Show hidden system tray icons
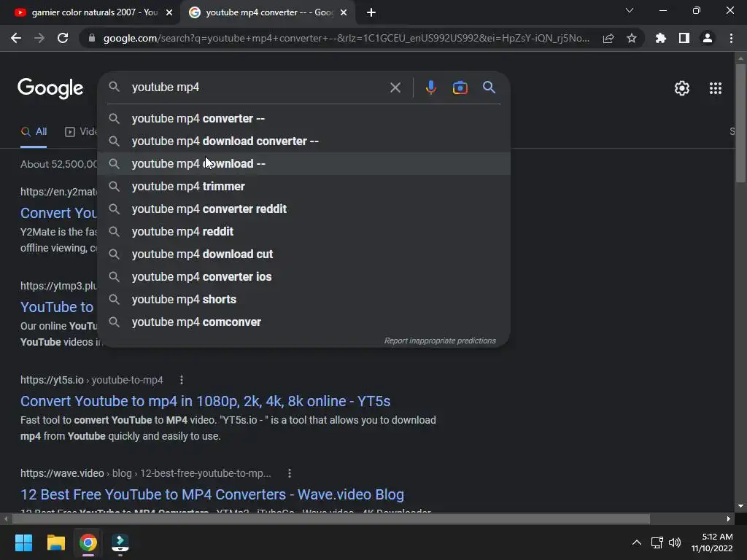The width and height of the screenshot is (747, 560). coord(636,542)
